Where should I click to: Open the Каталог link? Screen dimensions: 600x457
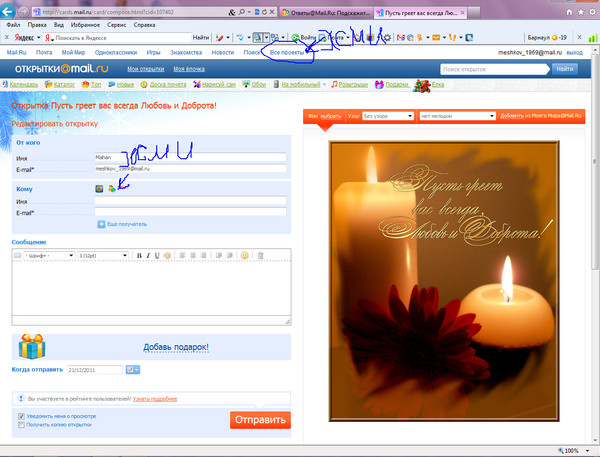point(64,85)
